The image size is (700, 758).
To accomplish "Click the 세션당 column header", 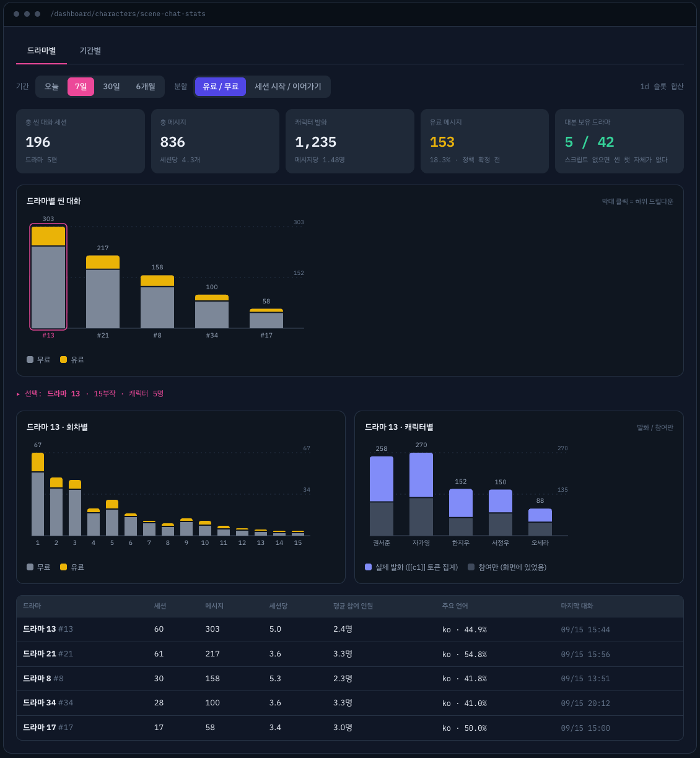I will click(x=278, y=606).
